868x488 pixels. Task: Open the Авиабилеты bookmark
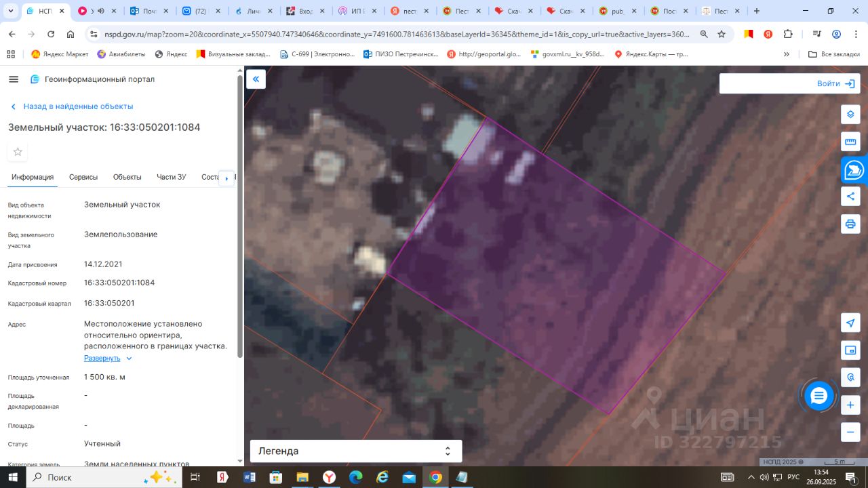pos(122,54)
